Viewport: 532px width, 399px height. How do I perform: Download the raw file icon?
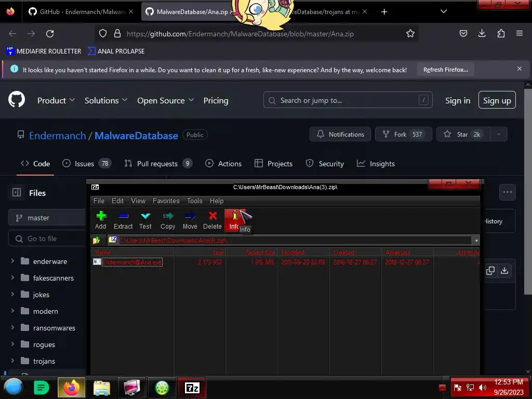(504, 270)
